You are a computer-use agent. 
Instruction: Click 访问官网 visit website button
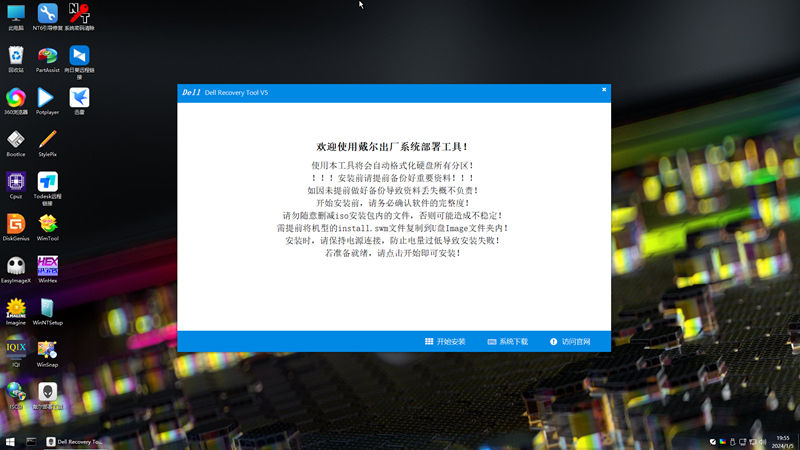570,341
